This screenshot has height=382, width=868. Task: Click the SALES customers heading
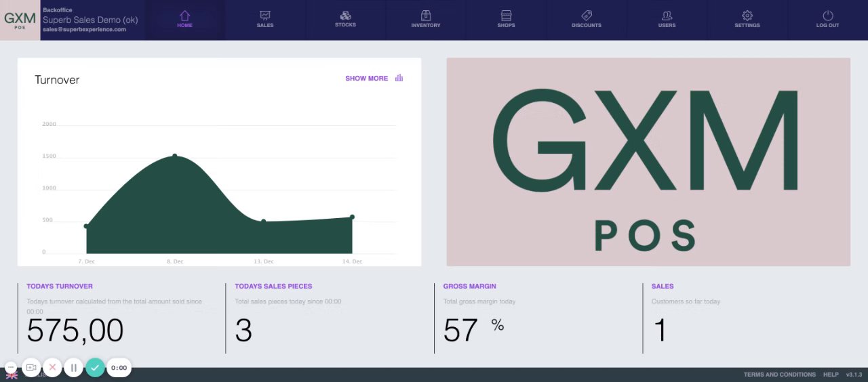coord(663,286)
